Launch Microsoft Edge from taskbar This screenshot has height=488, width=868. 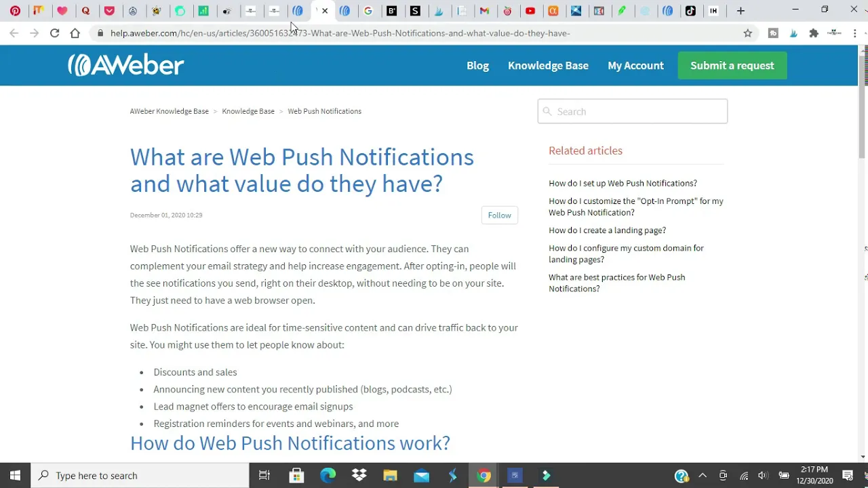(328, 475)
